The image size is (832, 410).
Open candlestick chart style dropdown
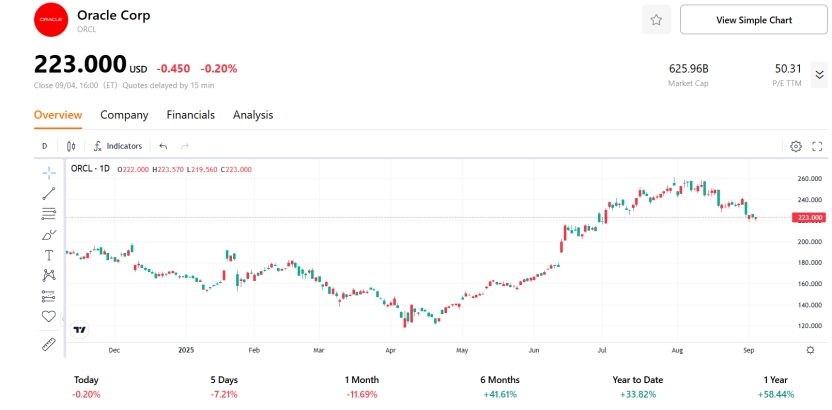tap(71, 146)
